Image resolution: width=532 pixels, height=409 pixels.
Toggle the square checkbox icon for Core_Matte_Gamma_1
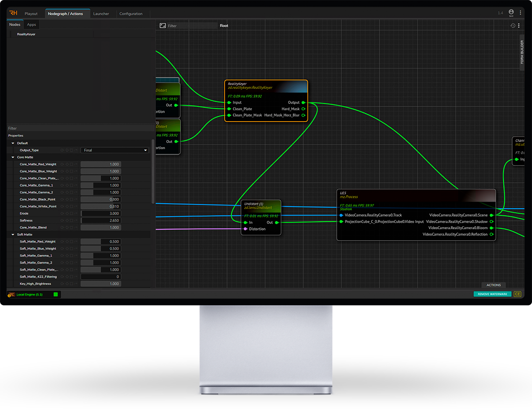coord(71,185)
